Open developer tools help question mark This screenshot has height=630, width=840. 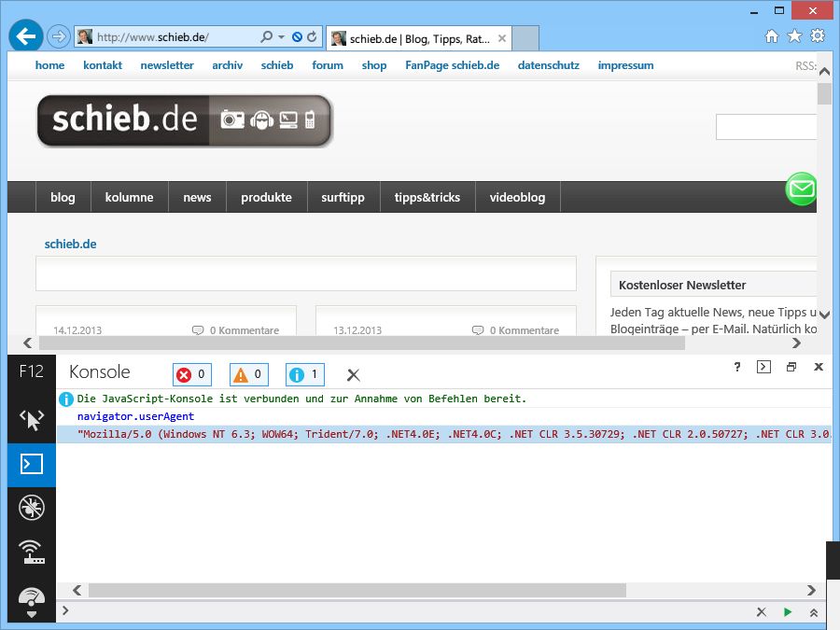(737, 367)
